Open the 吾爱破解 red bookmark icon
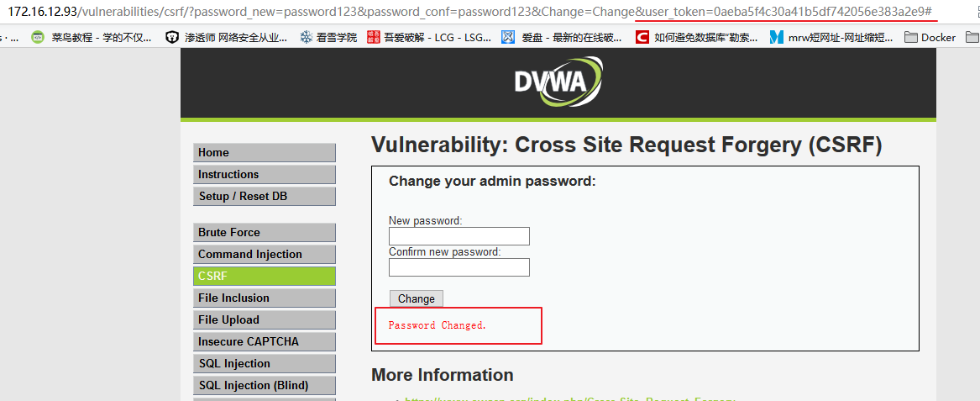980x401 pixels. click(374, 37)
